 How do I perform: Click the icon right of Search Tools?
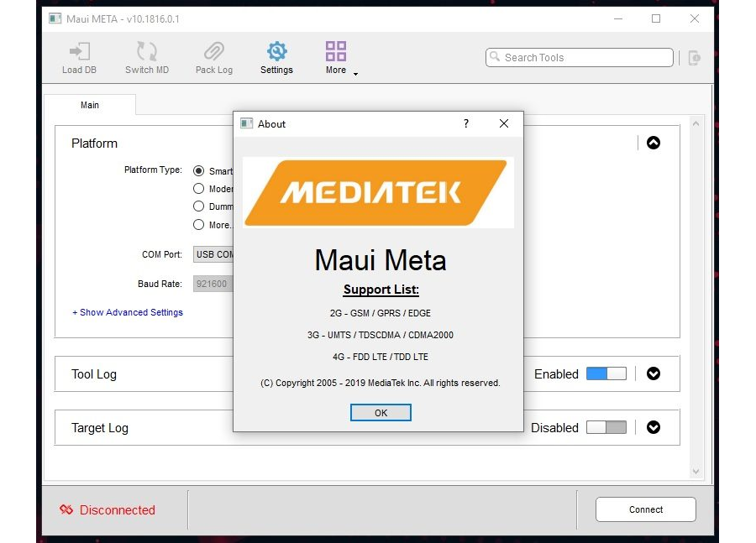point(694,58)
